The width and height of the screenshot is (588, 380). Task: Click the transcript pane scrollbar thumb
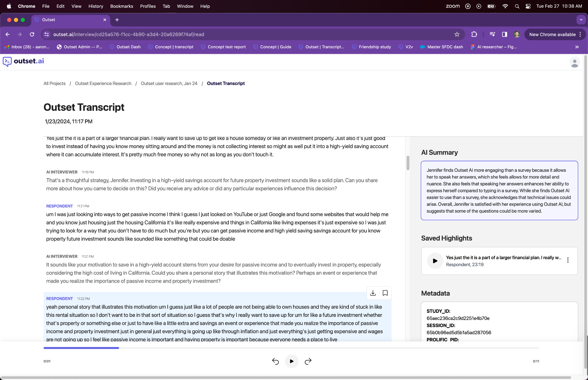(408, 163)
